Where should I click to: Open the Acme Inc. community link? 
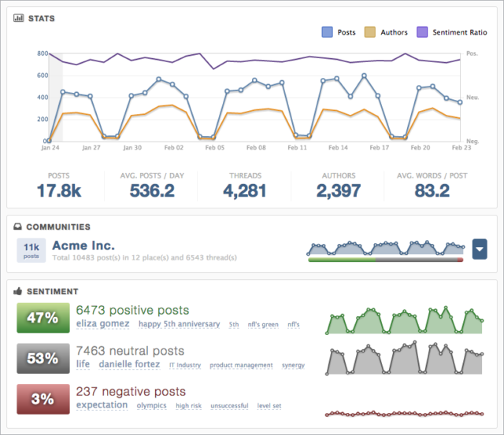pos(83,246)
